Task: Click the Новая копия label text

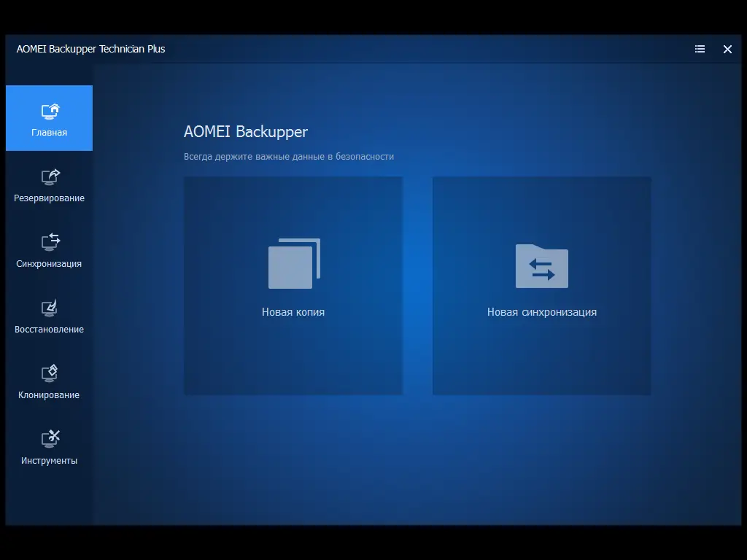Action: 293,312
